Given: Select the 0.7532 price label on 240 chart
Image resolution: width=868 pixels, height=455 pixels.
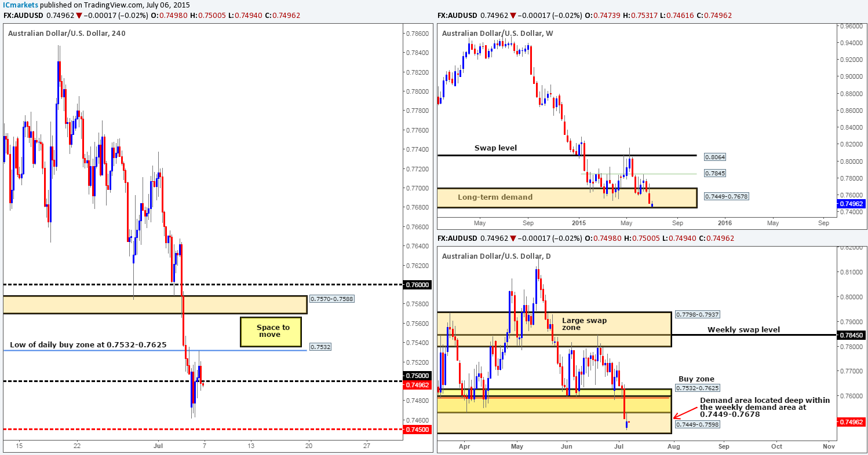Looking at the screenshot, I should pos(320,347).
